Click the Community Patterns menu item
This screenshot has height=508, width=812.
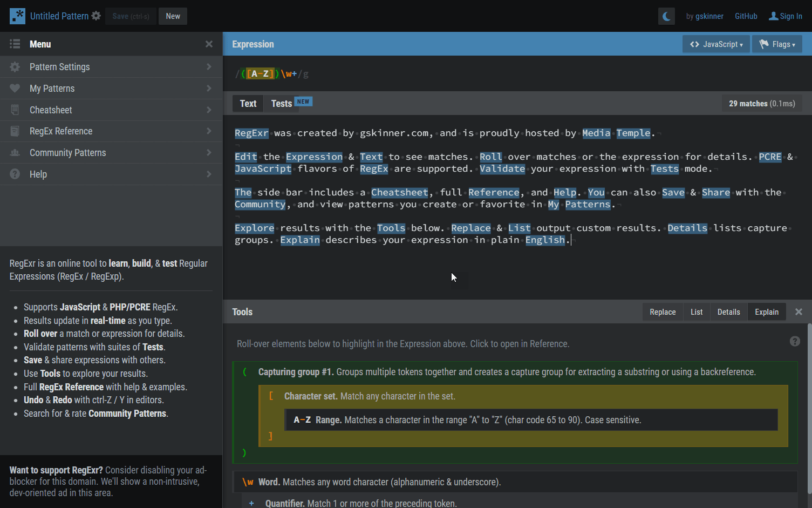[x=111, y=153]
